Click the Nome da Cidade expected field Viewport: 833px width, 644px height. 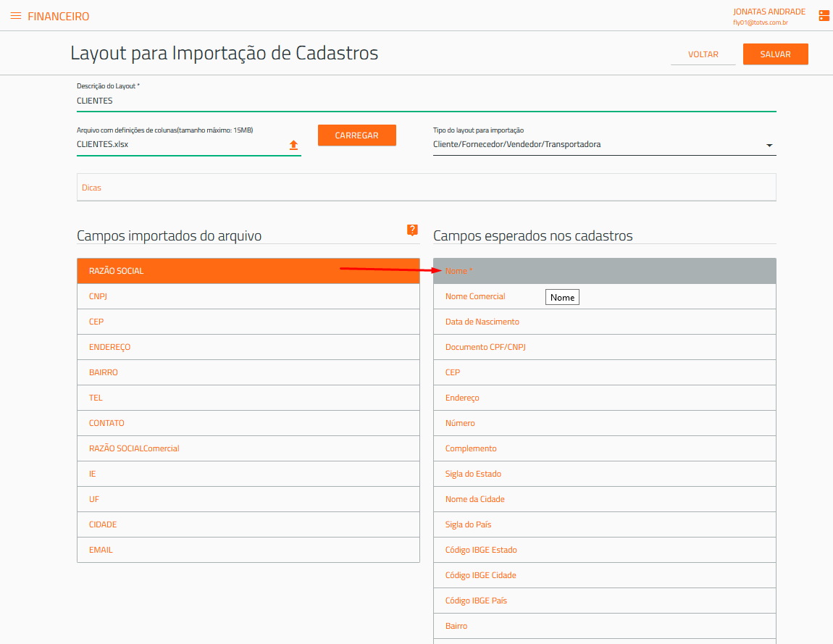[605, 499]
